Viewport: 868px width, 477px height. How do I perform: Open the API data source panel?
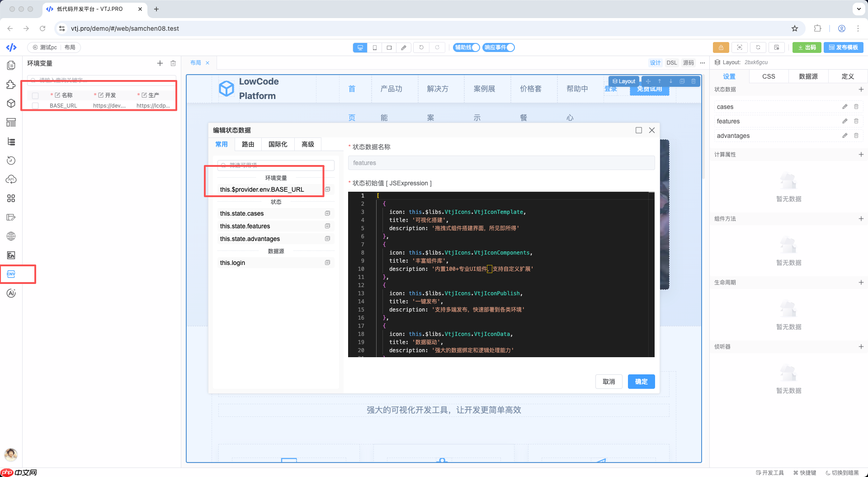pyautogui.click(x=10, y=179)
